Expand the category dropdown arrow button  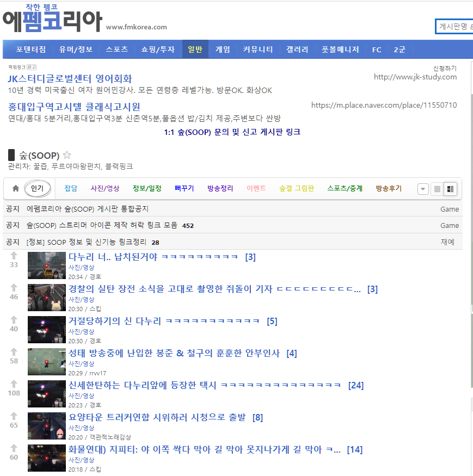pyautogui.click(x=423, y=189)
